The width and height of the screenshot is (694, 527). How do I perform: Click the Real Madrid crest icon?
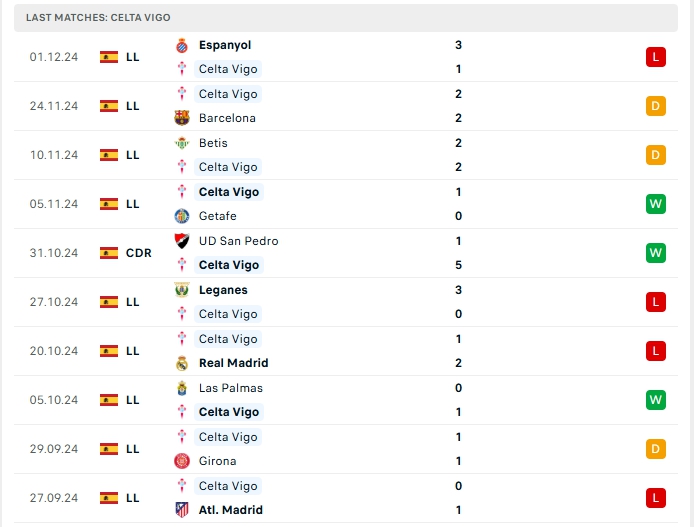click(x=182, y=363)
